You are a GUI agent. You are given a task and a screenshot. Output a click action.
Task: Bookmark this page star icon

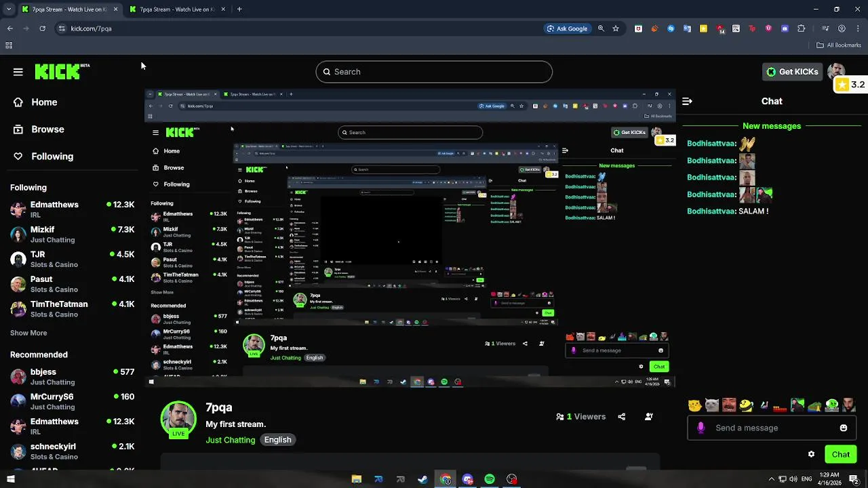(616, 28)
